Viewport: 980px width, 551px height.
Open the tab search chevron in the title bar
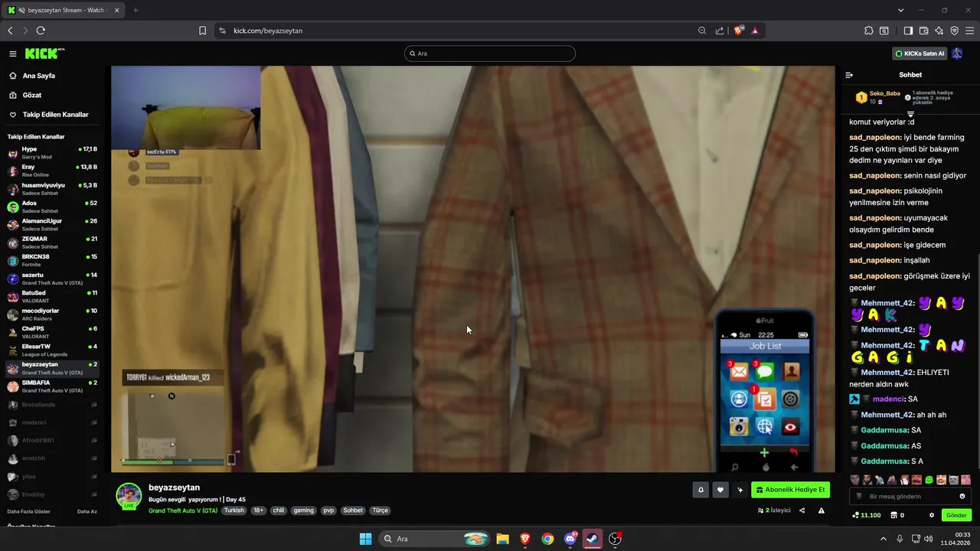click(x=900, y=10)
